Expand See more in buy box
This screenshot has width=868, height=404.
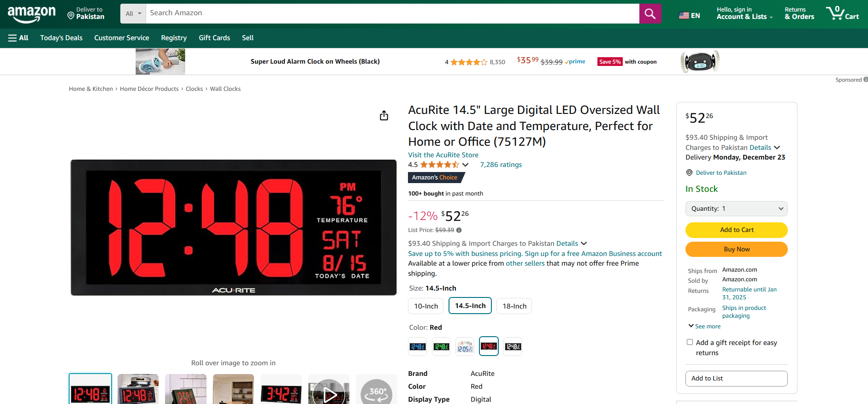pos(704,326)
